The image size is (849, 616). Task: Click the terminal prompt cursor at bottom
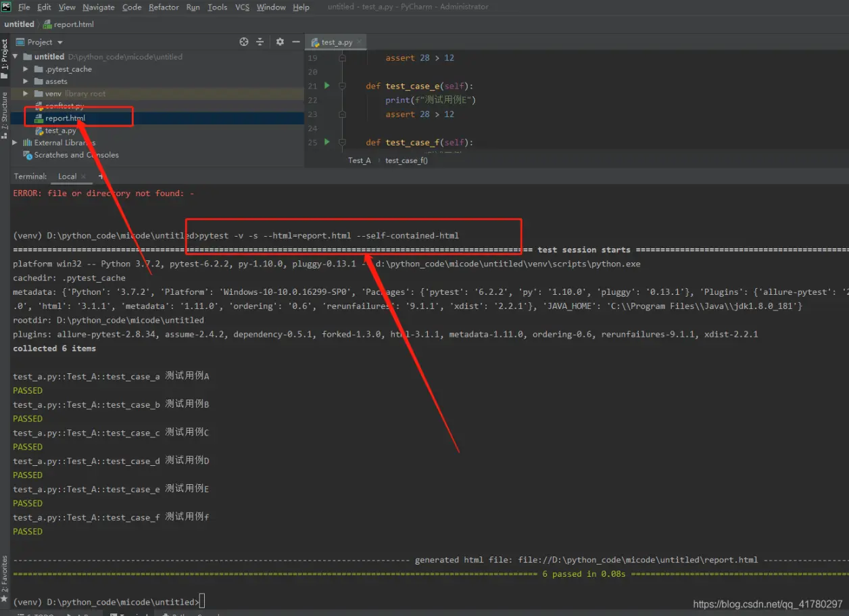point(202,602)
